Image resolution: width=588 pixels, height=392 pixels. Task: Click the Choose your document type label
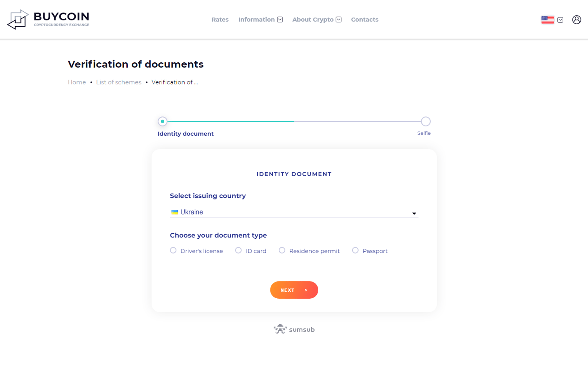218,235
